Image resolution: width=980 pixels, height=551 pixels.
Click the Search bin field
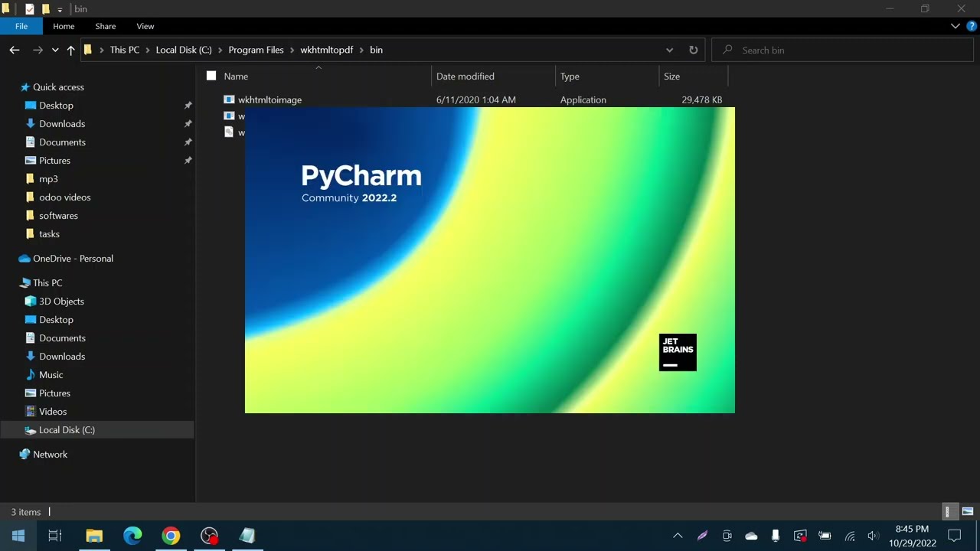(x=842, y=50)
